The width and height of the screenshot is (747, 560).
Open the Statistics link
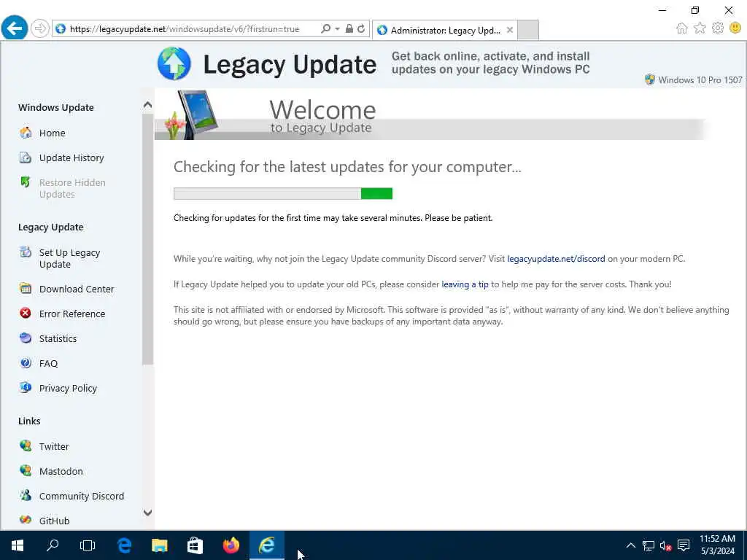tap(58, 338)
